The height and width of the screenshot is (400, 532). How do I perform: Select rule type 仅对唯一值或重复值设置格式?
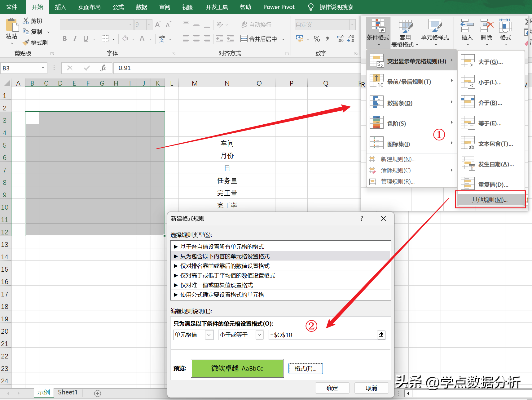(x=281, y=285)
